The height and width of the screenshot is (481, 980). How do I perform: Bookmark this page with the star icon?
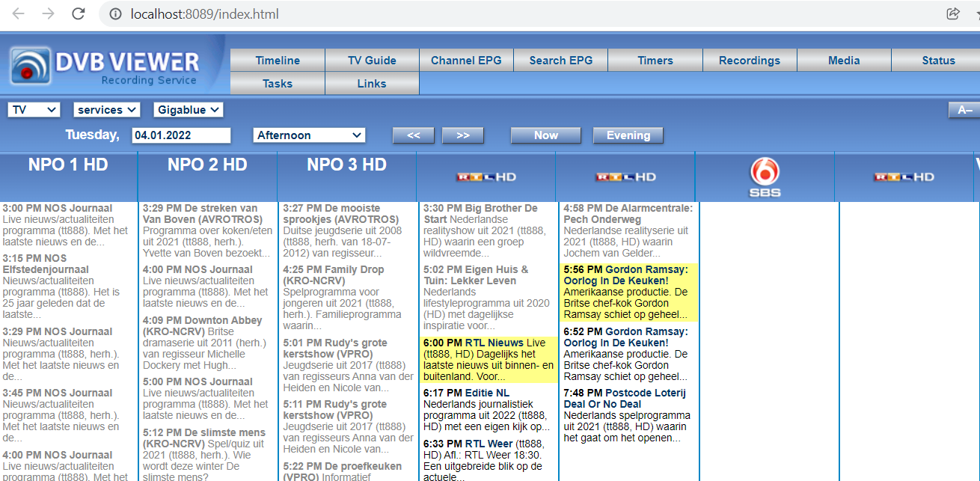point(976,13)
